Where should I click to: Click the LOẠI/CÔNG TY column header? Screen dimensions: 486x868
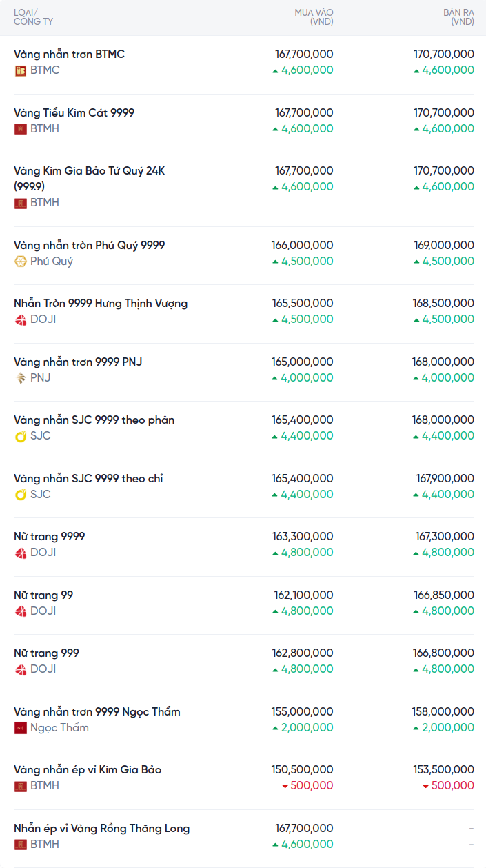(33, 17)
